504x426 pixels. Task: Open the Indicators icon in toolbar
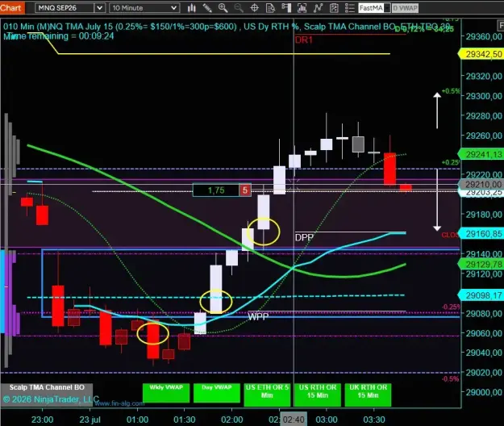pos(302,8)
